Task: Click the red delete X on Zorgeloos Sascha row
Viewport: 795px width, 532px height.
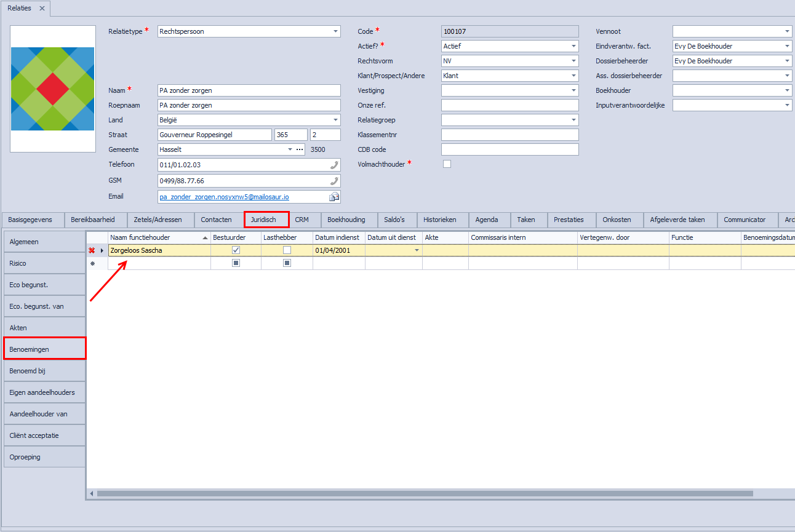Action: [92, 250]
